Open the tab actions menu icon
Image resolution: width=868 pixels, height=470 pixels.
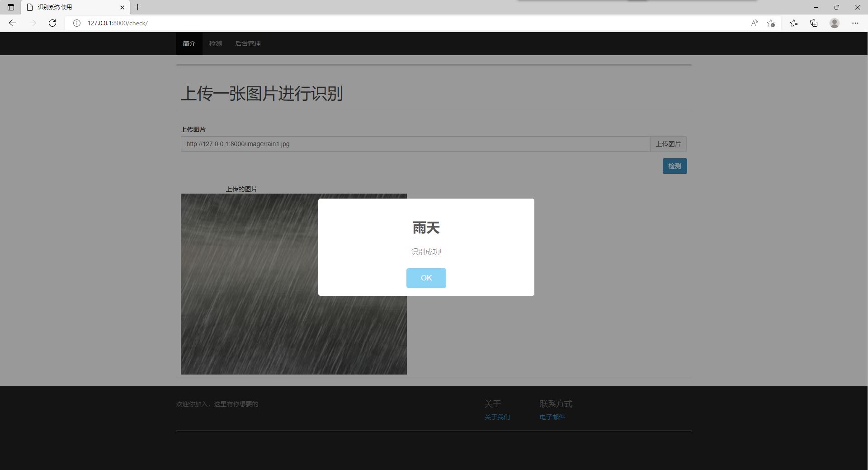[11, 7]
